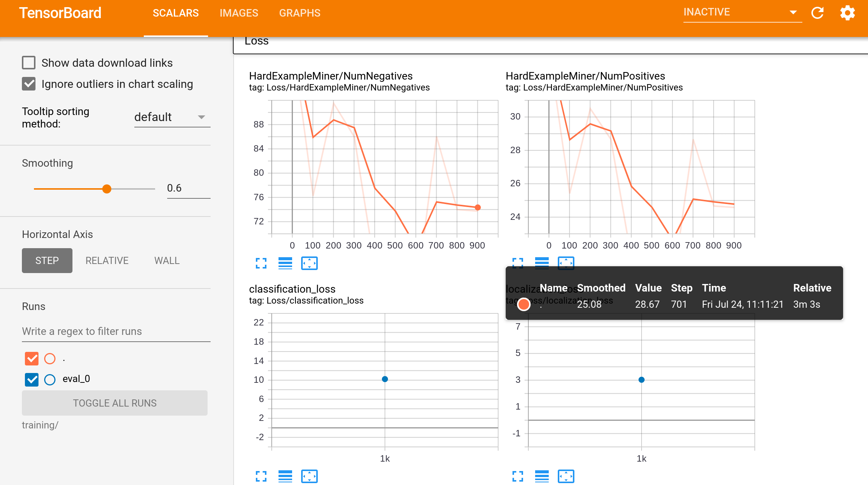Fit domain to data on NumNegatives chart

[x=309, y=263]
